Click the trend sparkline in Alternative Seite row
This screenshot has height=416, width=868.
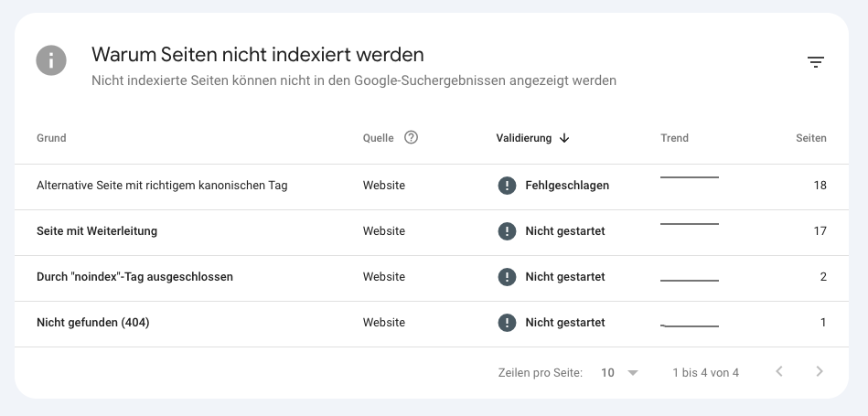coord(690,177)
